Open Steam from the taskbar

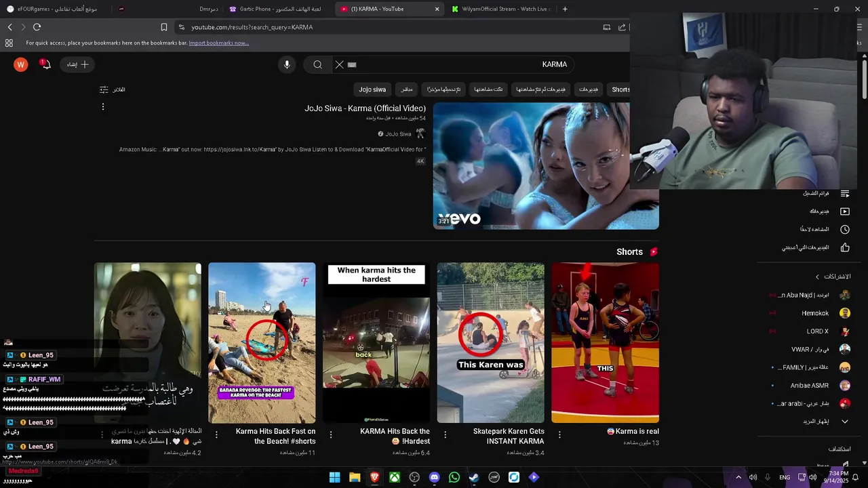(x=474, y=477)
